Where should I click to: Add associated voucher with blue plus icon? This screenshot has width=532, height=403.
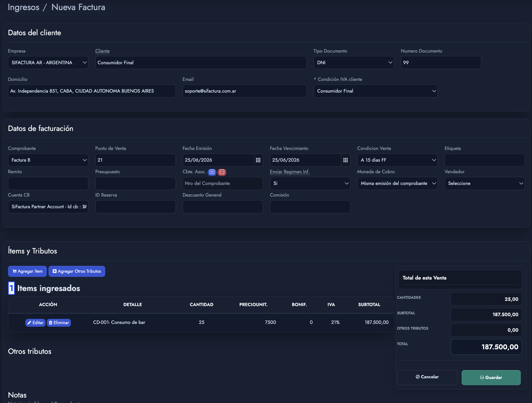212,172
